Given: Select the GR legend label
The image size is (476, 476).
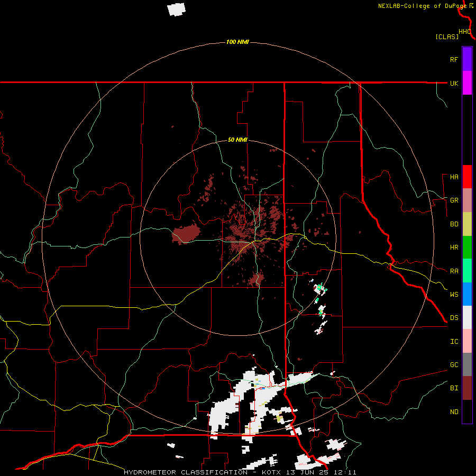Looking at the screenshot, I should click(454, 200).
